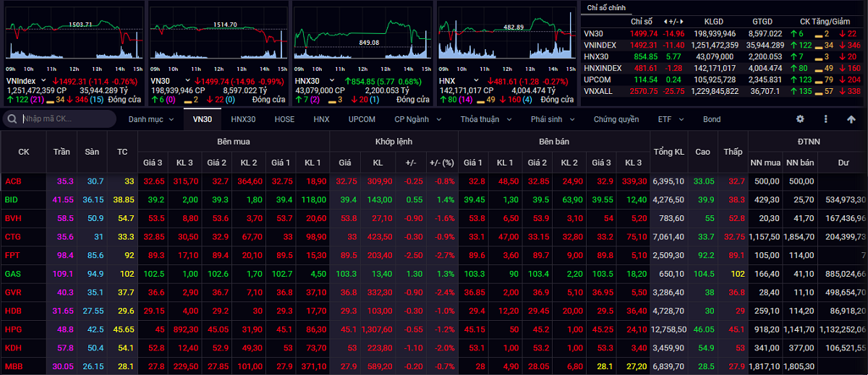This screenshot has height=375, width=868.
Task: Click GAS ceiling price 109.1
Action: [63, 274]
